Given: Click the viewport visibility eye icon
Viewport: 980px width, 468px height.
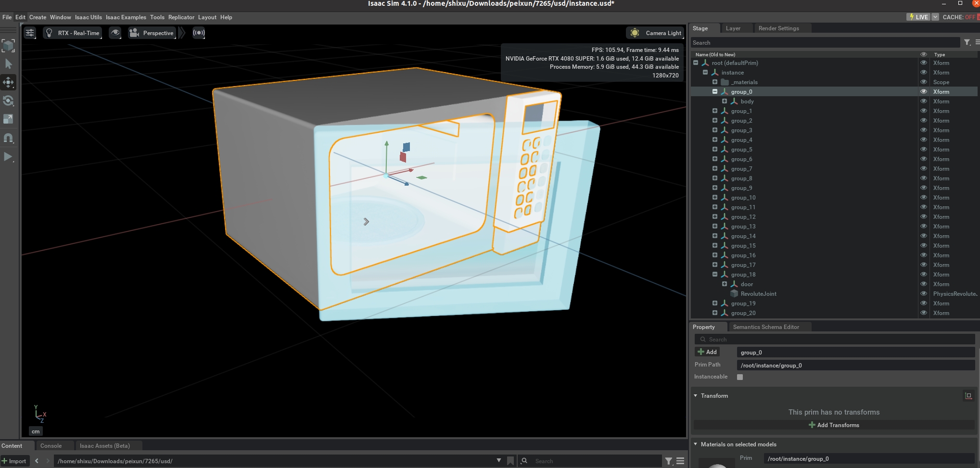Looking at the screenshot, I should [x=115, y=33].
